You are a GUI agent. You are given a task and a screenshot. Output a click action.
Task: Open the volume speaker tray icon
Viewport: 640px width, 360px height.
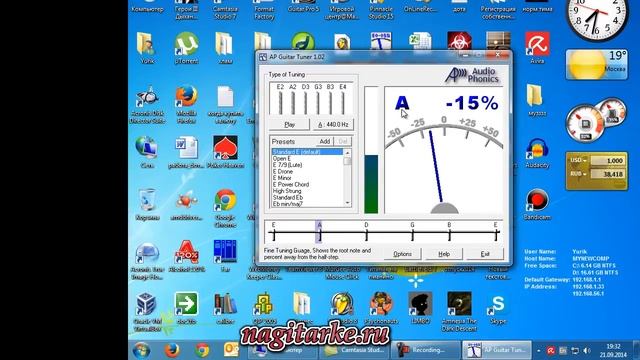(587, 351)
